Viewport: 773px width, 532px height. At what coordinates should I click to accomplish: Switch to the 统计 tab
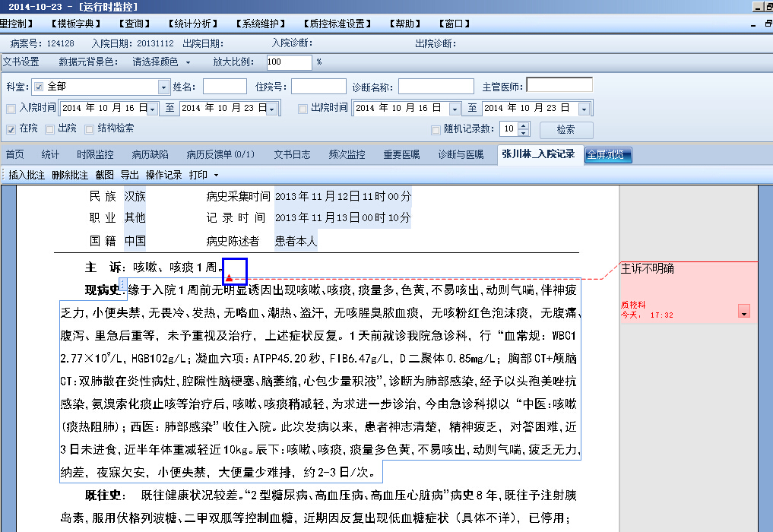(x=50, y=154)
